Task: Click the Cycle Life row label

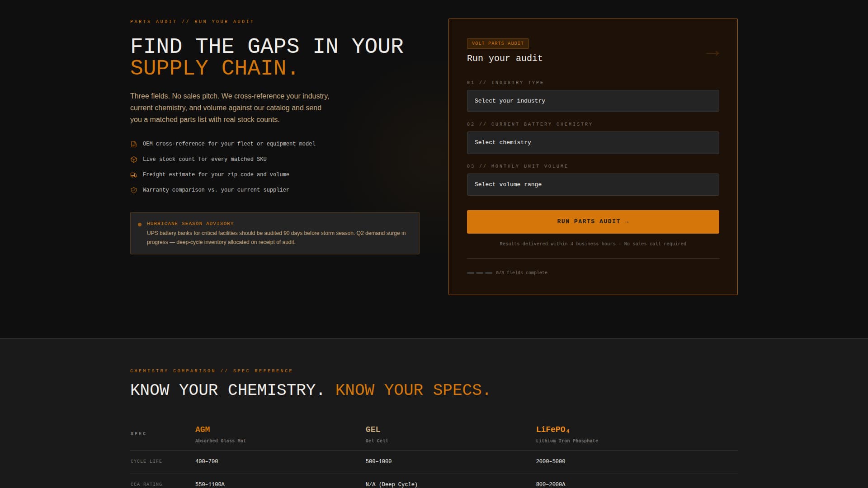Action: tap(146, 461)
